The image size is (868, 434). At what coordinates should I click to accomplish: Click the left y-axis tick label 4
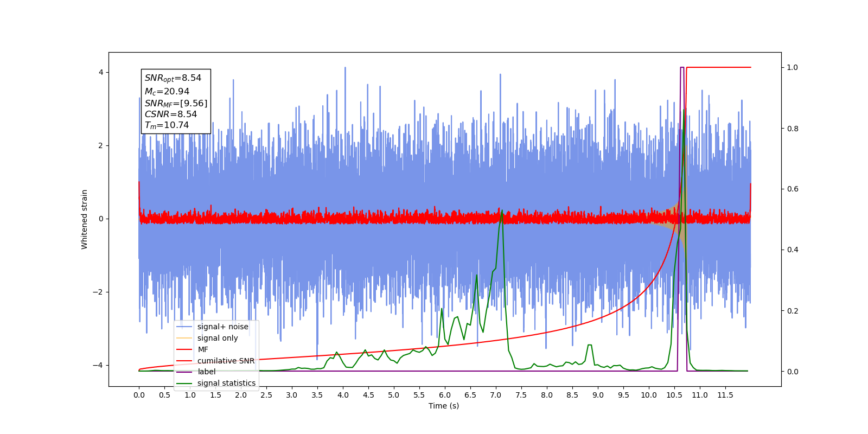tap(101, 72)
